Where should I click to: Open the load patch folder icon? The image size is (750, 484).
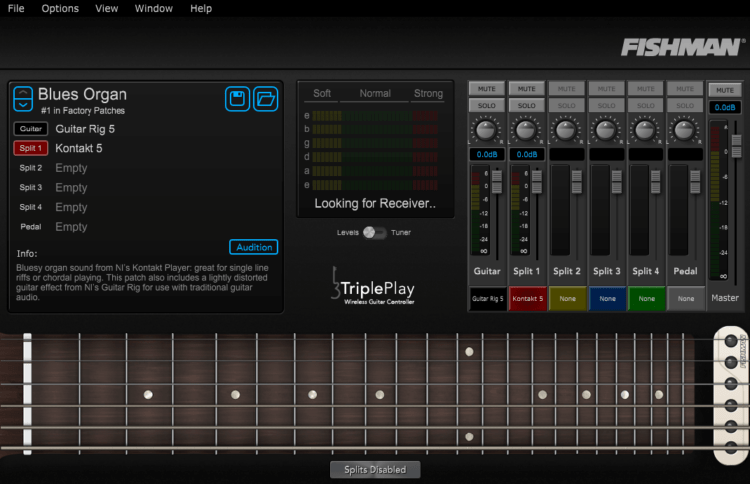click(265, 99)
